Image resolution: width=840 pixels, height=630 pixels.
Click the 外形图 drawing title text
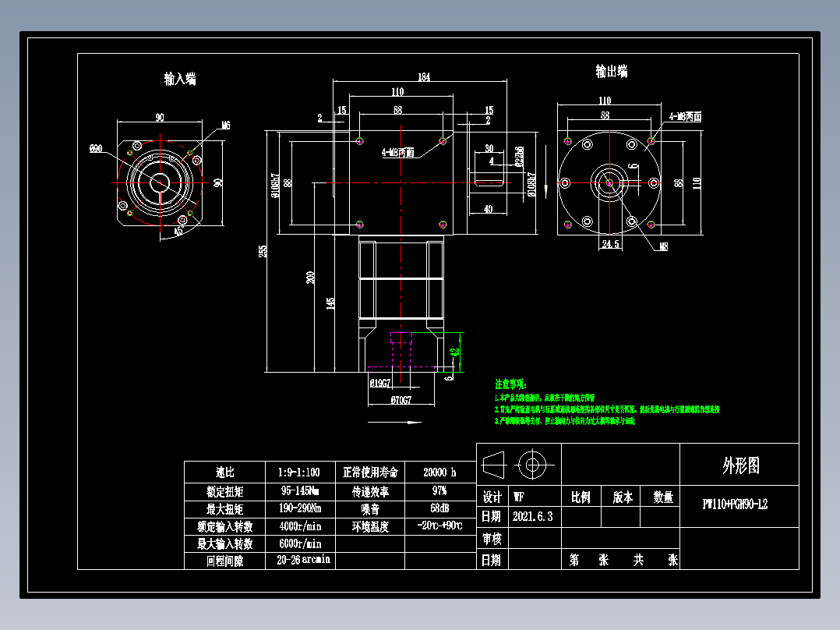741,466
